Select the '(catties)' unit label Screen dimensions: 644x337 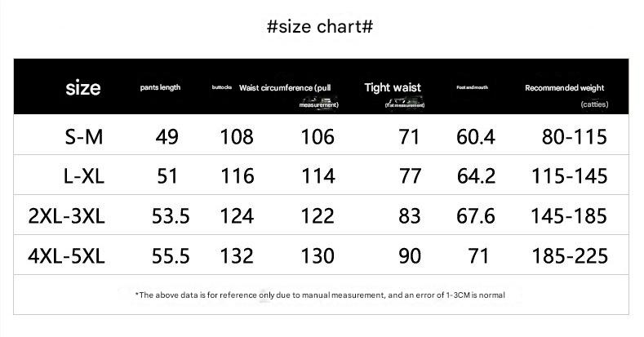tap(594, 104)
